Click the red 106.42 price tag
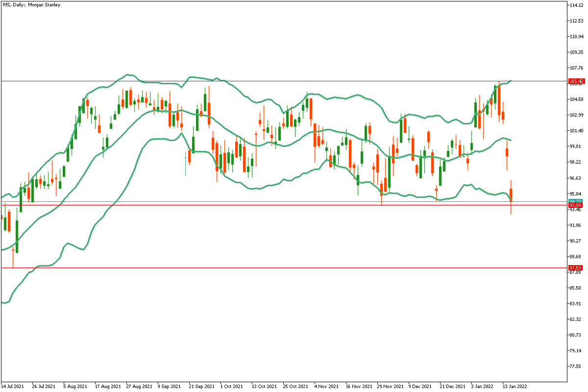The width and height of the screenshot is (588, 392). [575, 81]
